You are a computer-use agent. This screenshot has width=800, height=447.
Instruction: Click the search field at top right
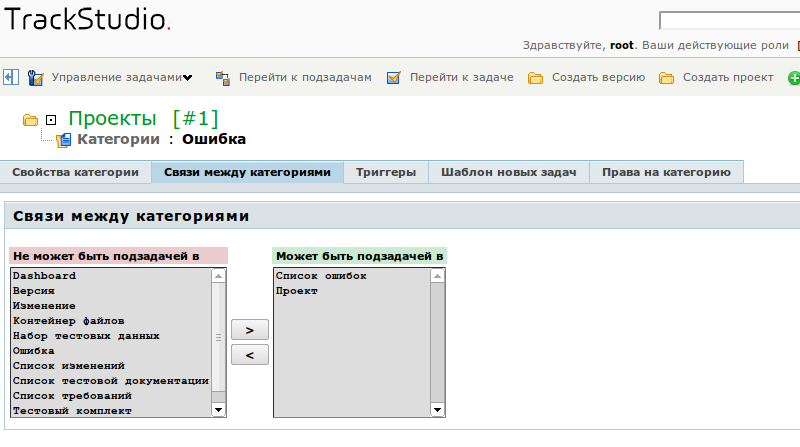(729, 20)
